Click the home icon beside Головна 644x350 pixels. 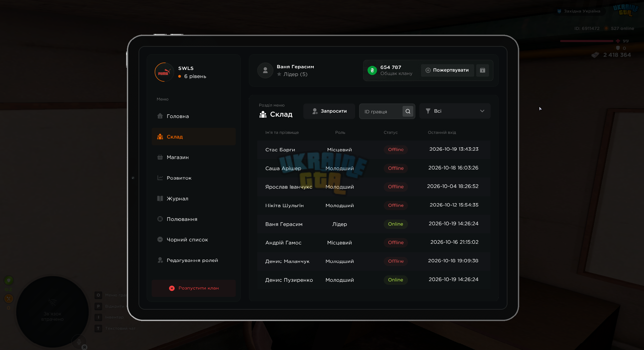160,116
